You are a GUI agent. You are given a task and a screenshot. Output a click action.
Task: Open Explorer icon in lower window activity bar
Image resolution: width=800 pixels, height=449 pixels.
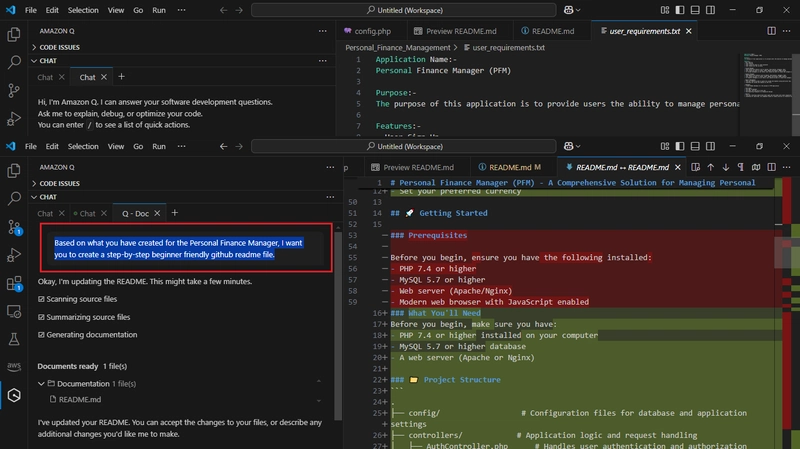(14, 170)
